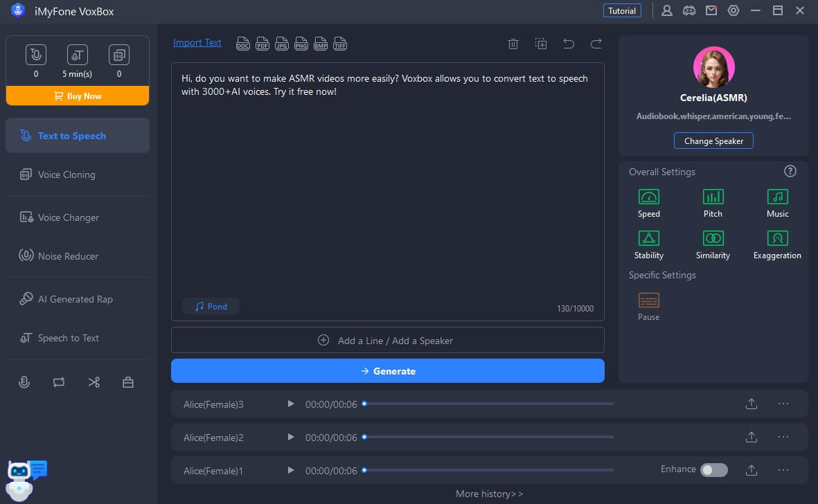Image resolution: width=818 pixels, height=504 pixels.
Task: Click into the text input area
Action: [388, 191]
